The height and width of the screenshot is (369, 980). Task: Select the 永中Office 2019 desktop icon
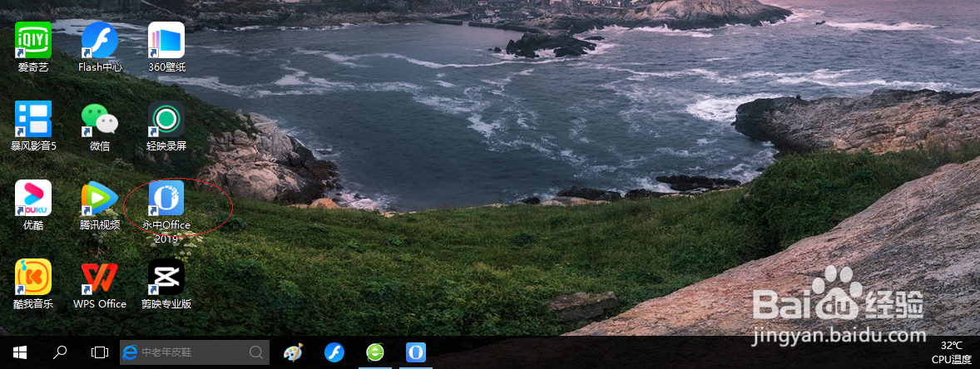point(166,212)
